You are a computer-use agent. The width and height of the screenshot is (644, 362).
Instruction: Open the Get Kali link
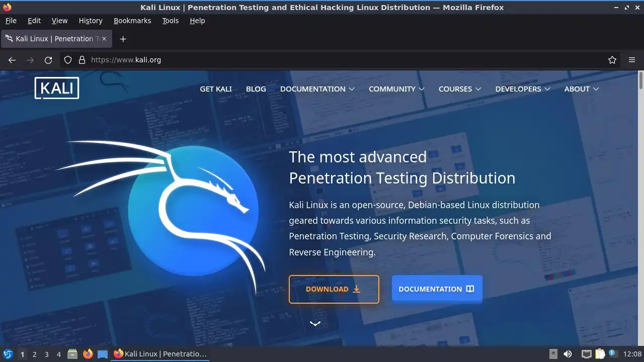click(216, 89)
